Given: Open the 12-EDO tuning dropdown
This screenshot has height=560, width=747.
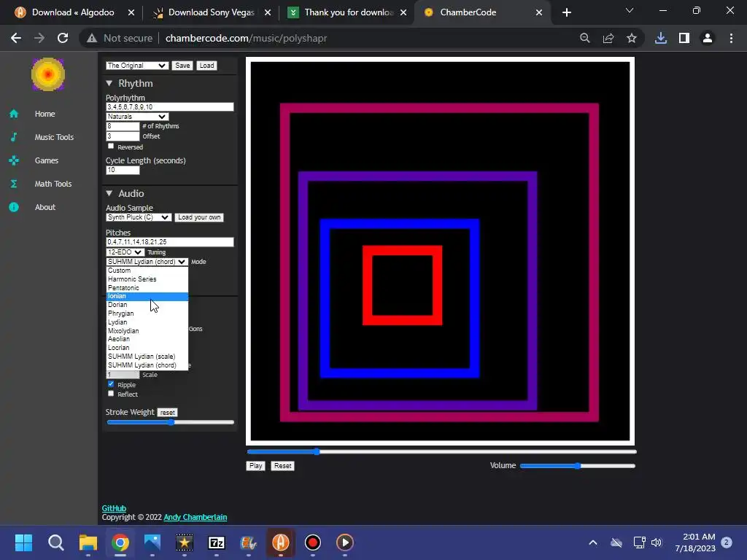Looking at the screenshot, I should [x=125, y=252].
